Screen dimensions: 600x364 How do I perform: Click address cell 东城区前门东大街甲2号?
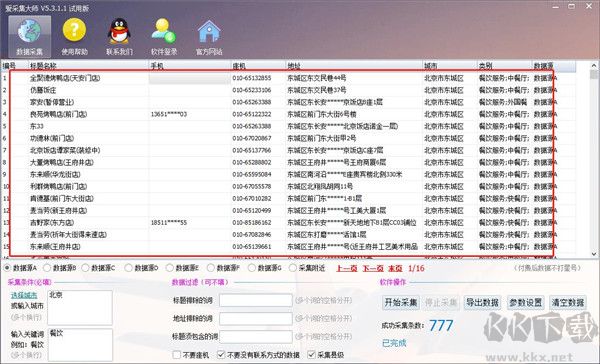[x=322, y=138]
